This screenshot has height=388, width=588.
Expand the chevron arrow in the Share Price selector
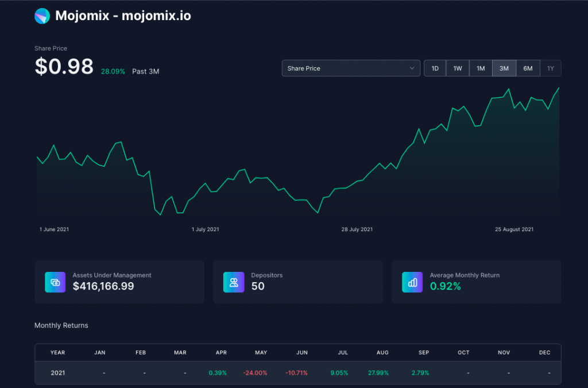(x=412, y=68)
